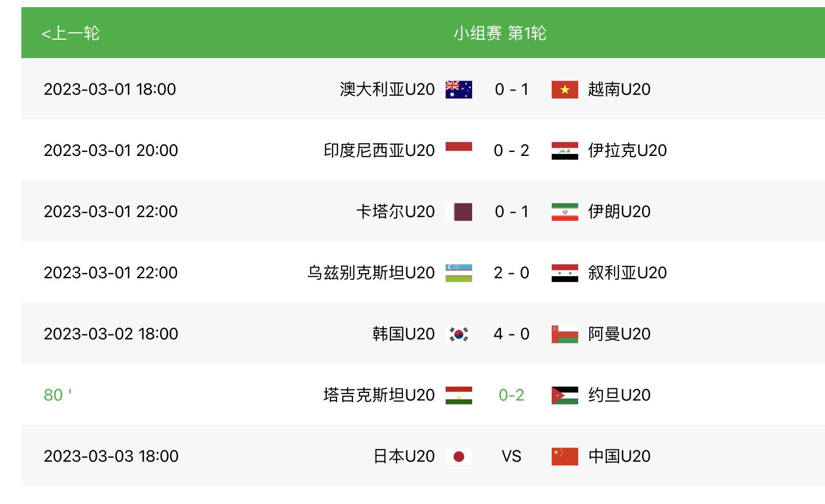Click the Vietnam flag icon
Screen dimensions: 825x504
(x=564, y=90)
